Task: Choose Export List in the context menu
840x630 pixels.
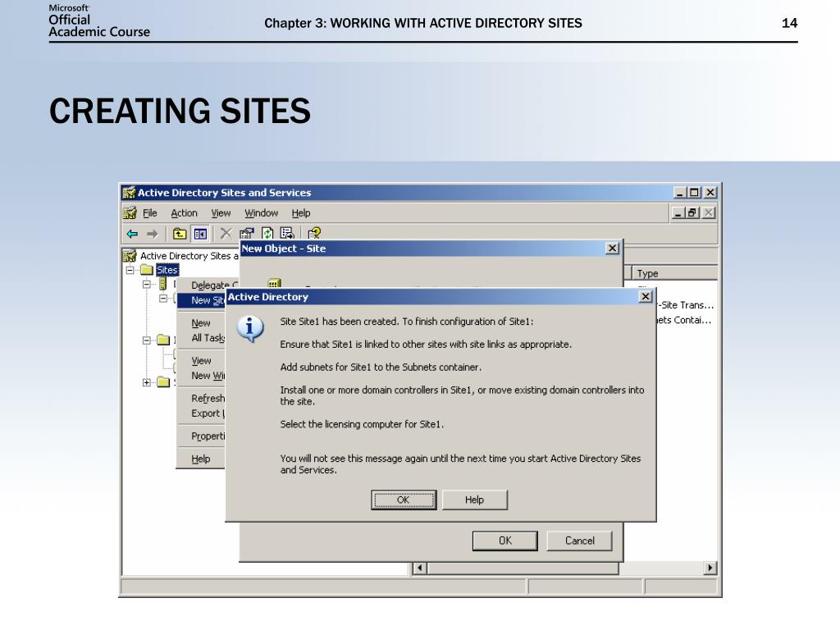Action: point(202,413)
